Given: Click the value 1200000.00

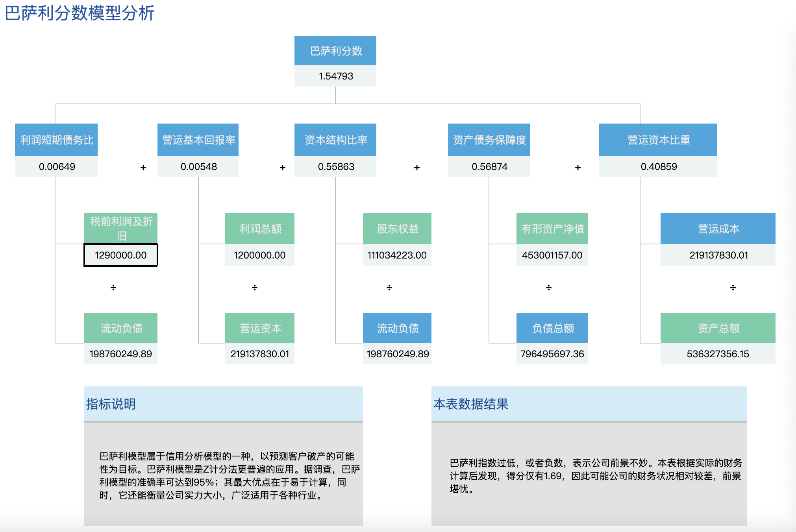Looking at the screenshot, I should (x=260, y=255).
